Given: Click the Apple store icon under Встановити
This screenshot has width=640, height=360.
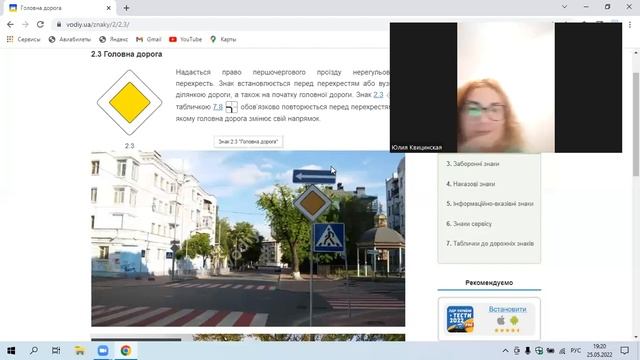Looking at the screenshot, I should 501,320.
